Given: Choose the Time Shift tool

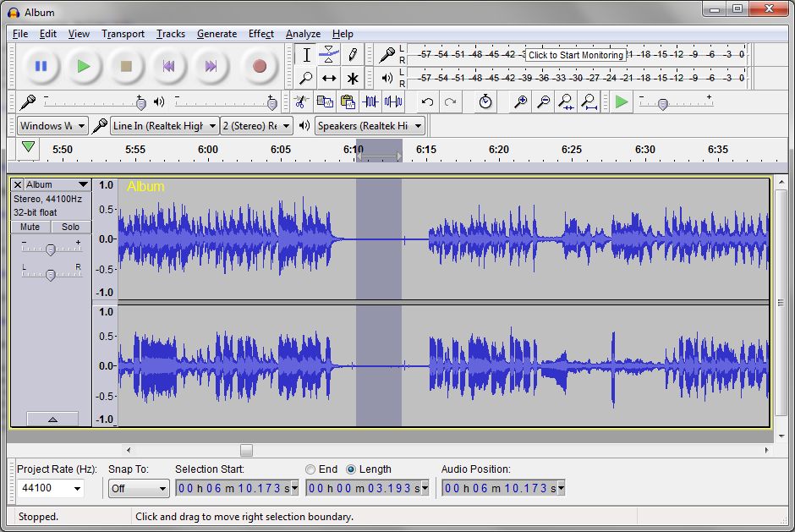Looking at the screenshot, I should point(329,78).
